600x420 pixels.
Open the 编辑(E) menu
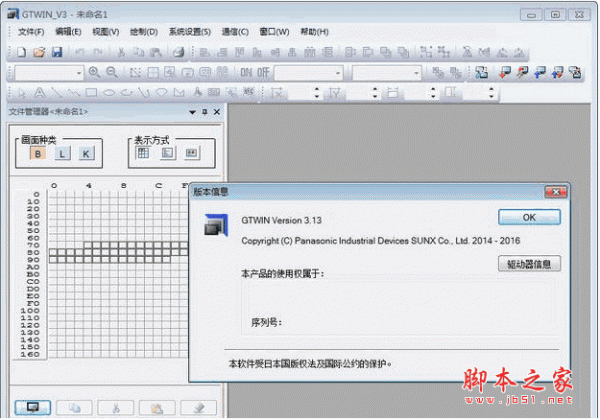click(x=68, y=32)
